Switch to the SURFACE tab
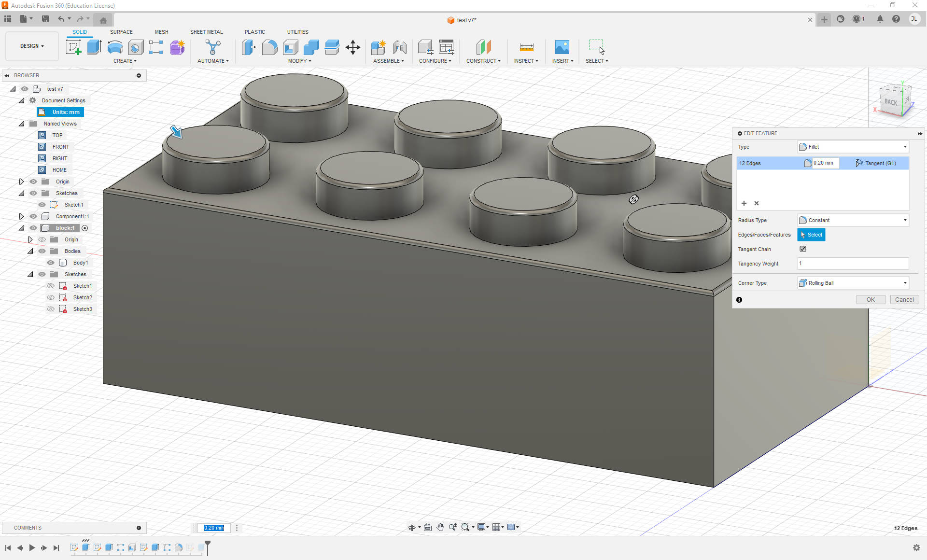 [x=121, y=32]
